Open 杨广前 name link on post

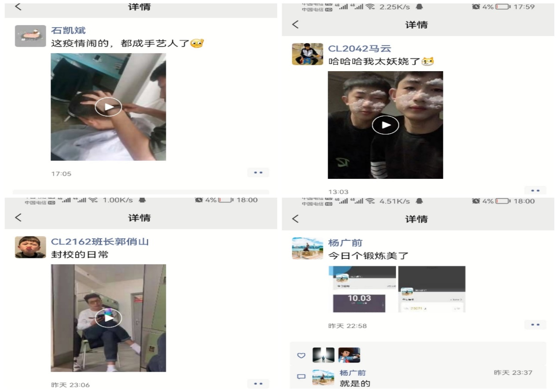(345, 243)
